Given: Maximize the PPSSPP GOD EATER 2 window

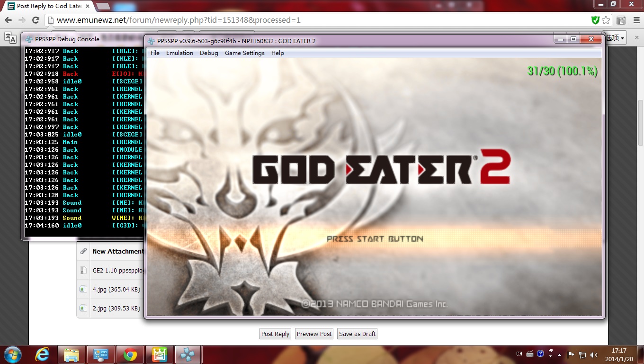Looking at the screenshot, I should 573,39.
